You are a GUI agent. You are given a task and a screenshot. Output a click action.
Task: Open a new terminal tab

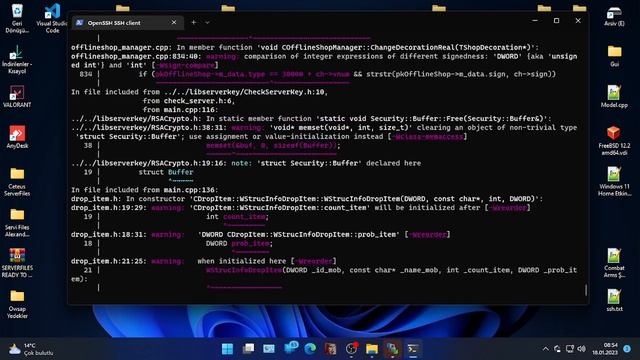pyautogui.click(x=194, y=22)
